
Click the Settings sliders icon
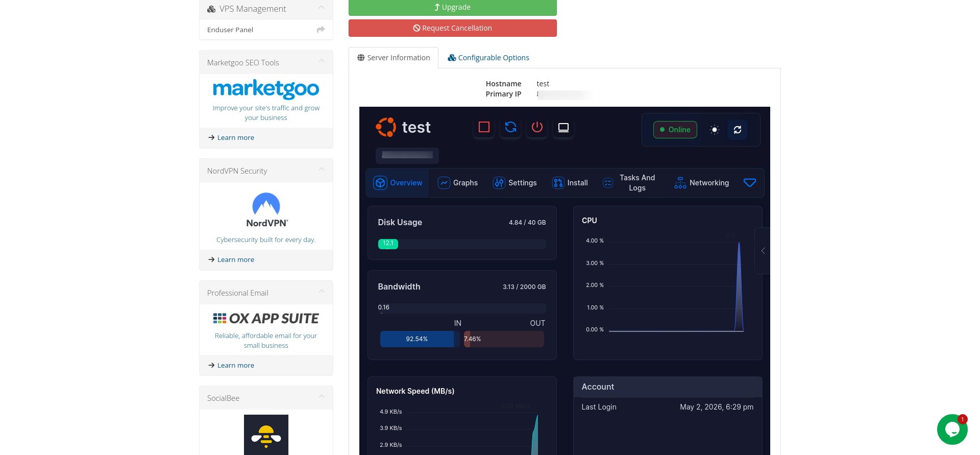[x=499, y=183]
